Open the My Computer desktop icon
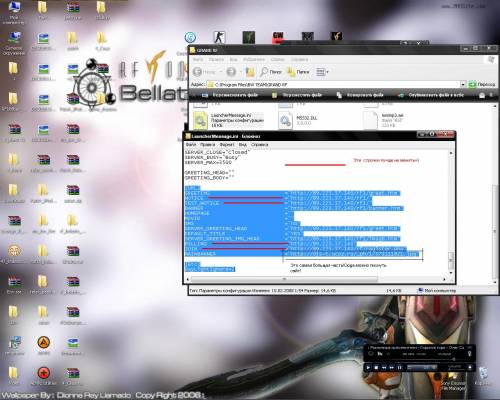The image size is (500, 400). 13,13
